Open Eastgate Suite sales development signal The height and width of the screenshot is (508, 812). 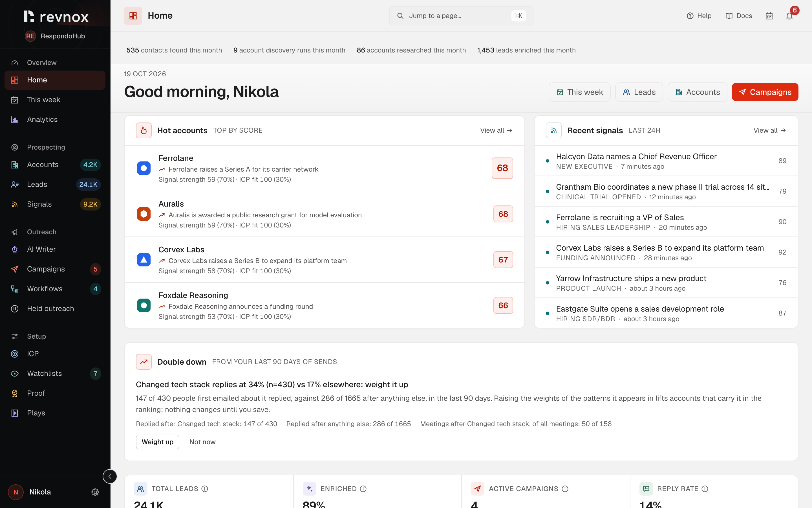pos(666,313)
